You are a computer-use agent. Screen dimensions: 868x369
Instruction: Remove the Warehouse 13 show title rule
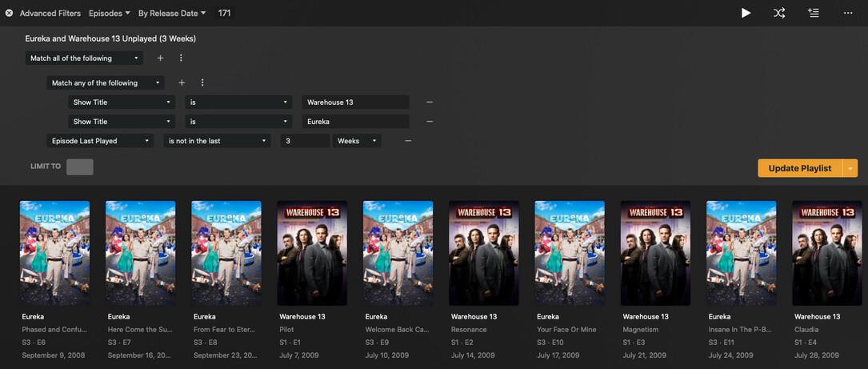tap(430, 102)
